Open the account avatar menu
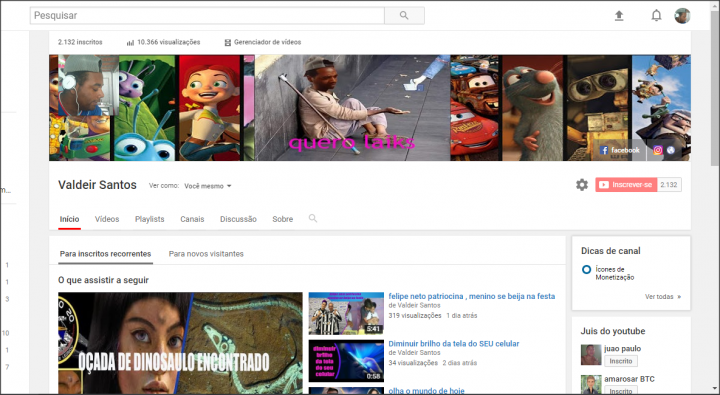The image size is (720, 395). pyautogui.click(x=682, y=16)
